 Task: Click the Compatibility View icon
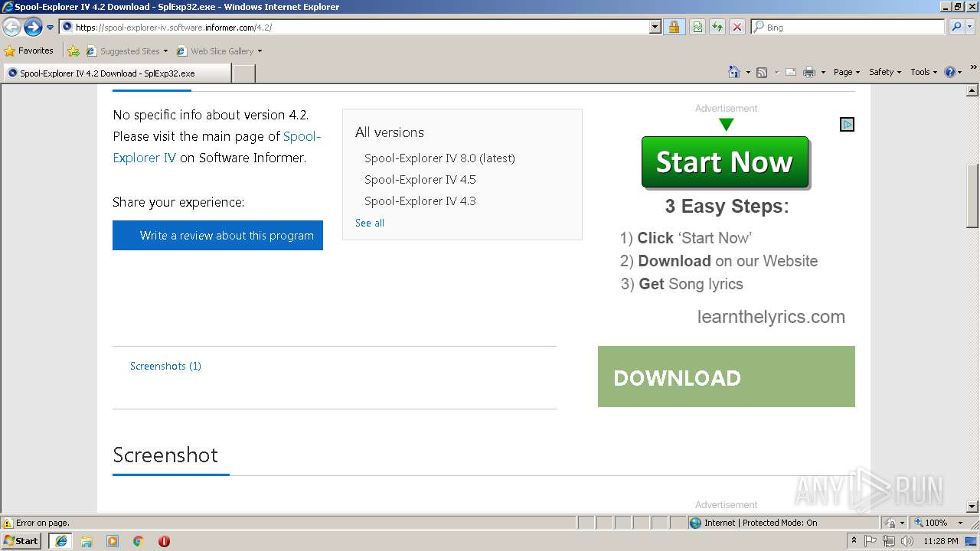point(697,27)
